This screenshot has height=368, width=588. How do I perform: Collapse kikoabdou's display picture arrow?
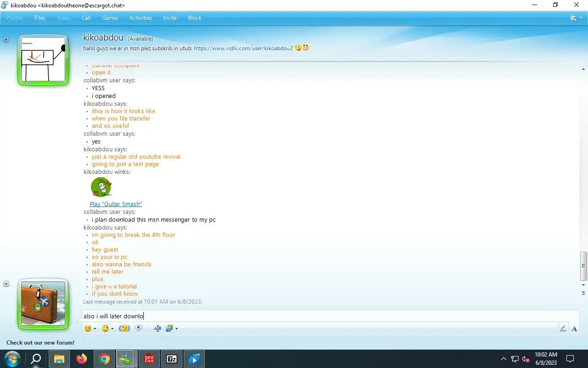pos(6,40)
